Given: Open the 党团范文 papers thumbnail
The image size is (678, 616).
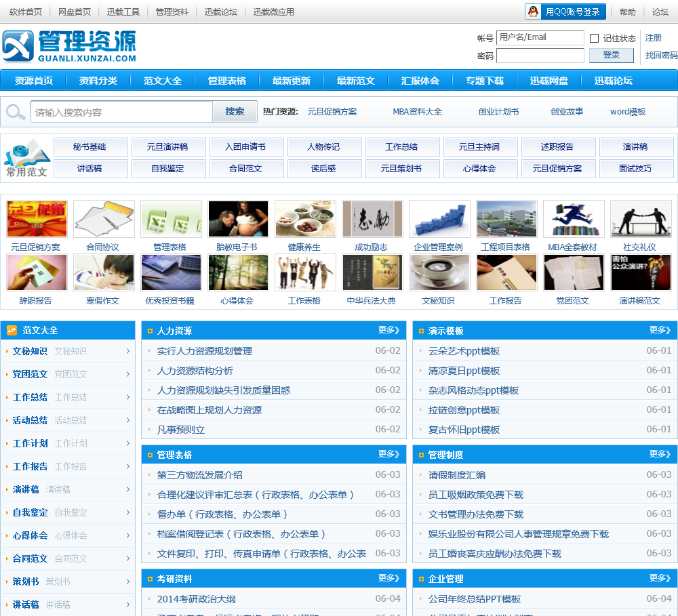Looking at the screenshot, I should coord(574,272).
